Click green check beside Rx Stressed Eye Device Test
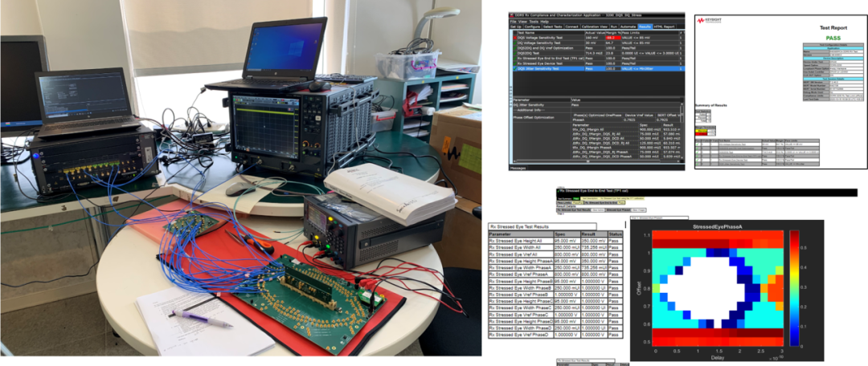 [515, 63]
